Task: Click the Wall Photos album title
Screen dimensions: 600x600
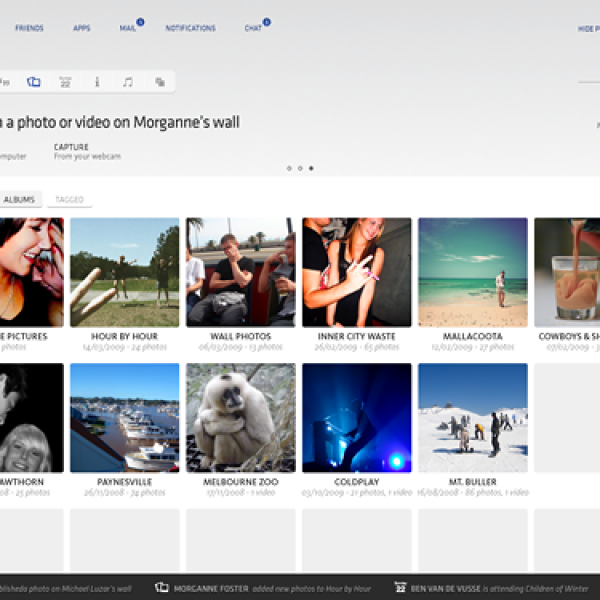Action: (241, 336)
